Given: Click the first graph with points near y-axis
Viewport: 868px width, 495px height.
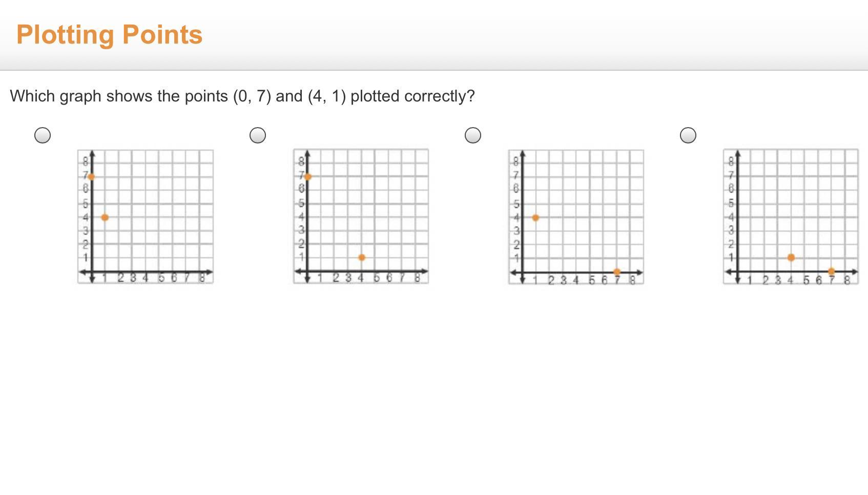Looking at the screenshot, I should point(146,216).
